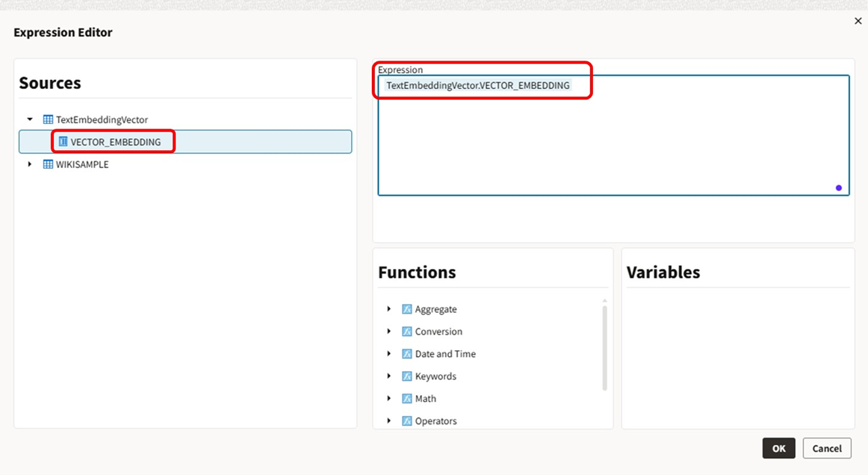Viewport: 868px width, 475px height.
Task: Confirm the expression with OK
Action: [x=779, y=448]
